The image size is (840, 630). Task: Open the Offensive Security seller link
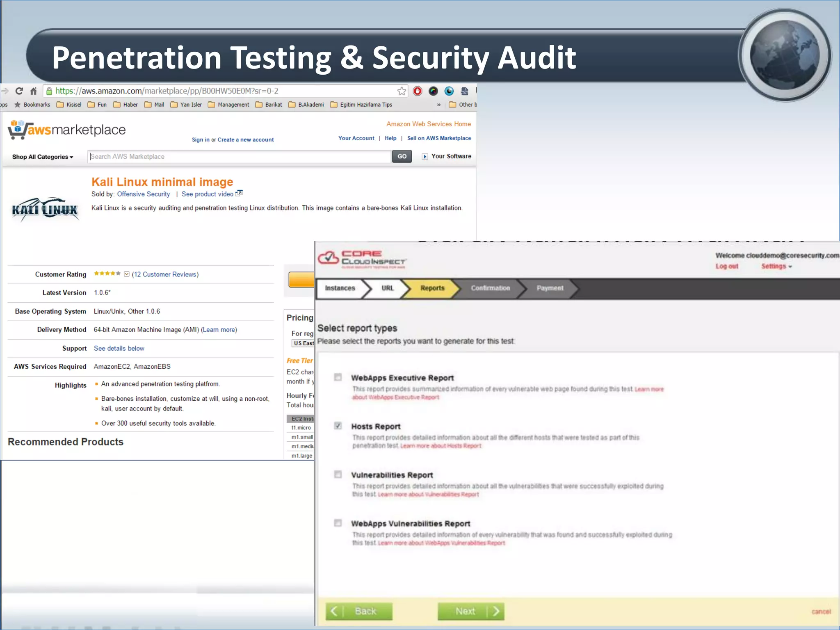[x=144, y=194]
